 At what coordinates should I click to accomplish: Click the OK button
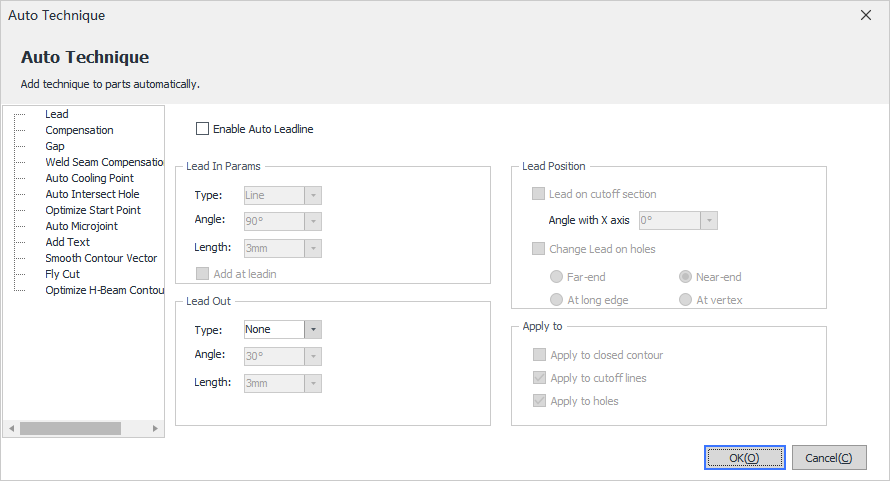[745, 458]
